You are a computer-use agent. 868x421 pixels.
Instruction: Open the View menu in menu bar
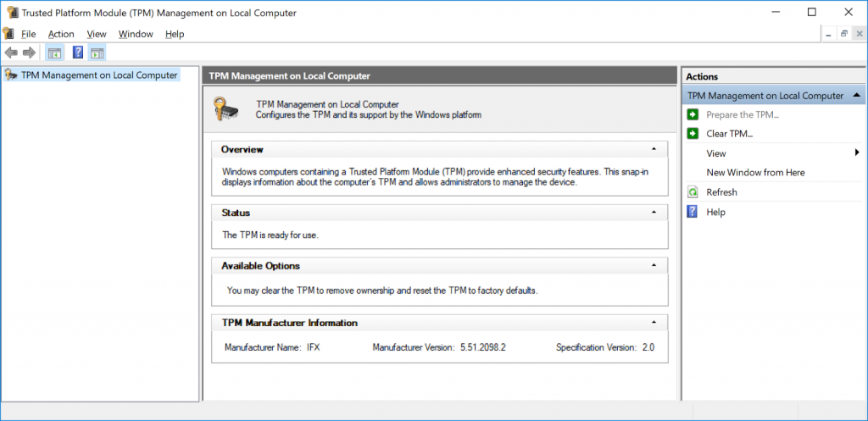[x=97, y=34]
